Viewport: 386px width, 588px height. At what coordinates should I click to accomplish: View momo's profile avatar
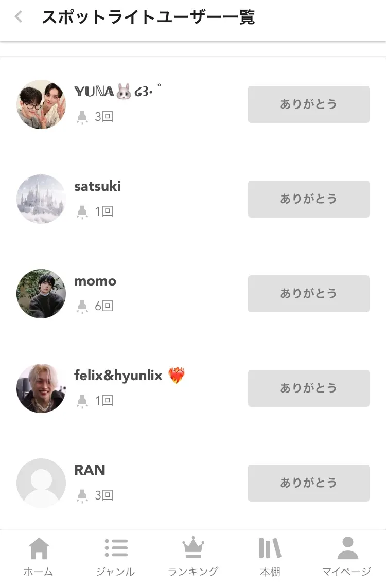coord(41,294)
